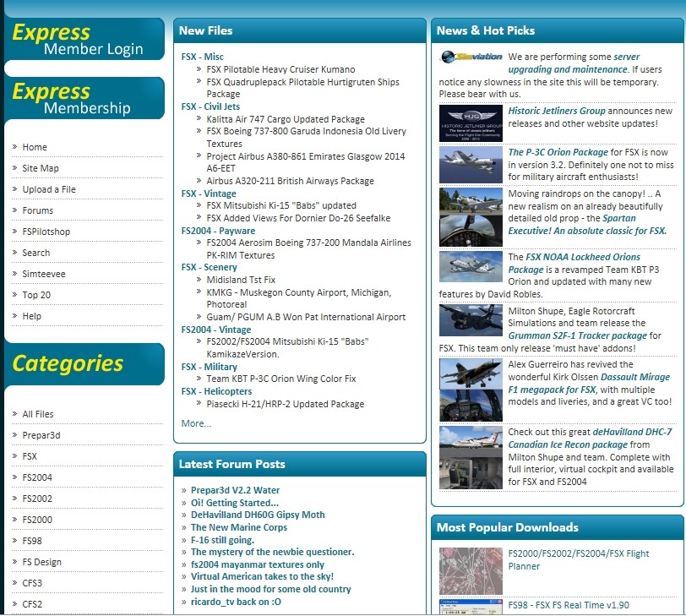Screen dimensions: 686x616
Task: Open Piasecki H-21/HRP-2 Updated Package
Action: pyautogui.click(x=286, y=404)
